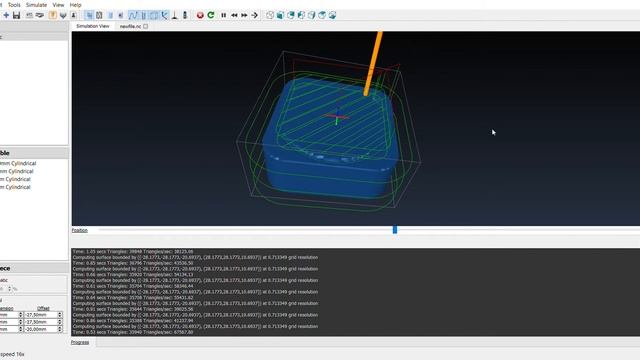The height and width of the screenshot is (360, 640).
Task: Open the Help menu
Action: [x=76, y=5]
